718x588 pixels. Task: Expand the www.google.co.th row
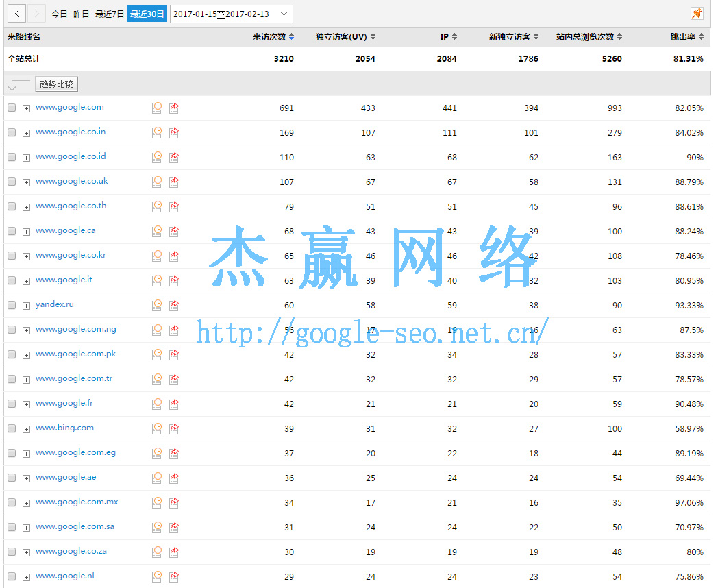point(26,208)
